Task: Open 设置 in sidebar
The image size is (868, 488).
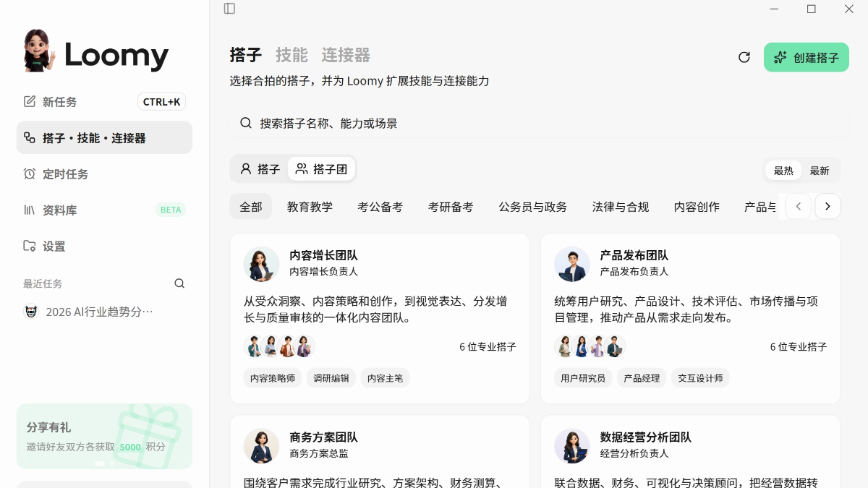Action: tap(104, 246)
